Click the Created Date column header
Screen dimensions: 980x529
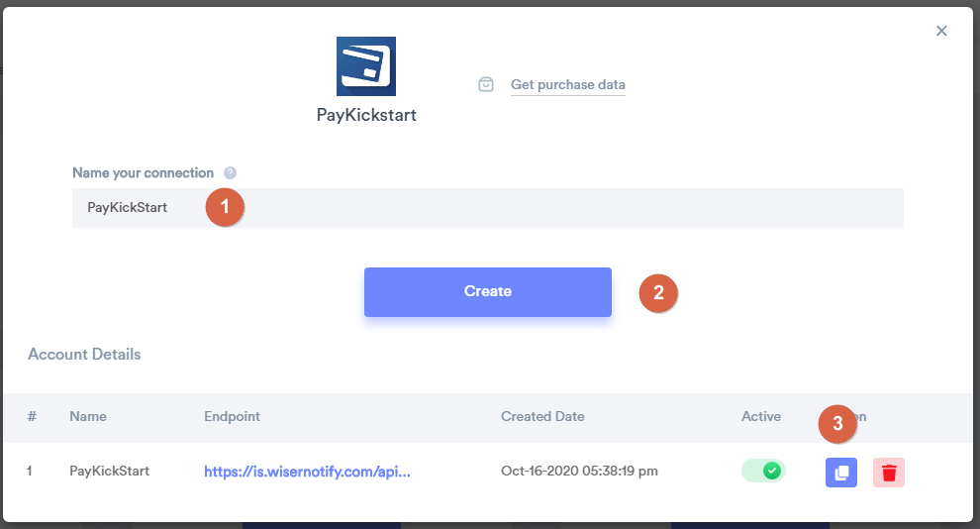tap(542, 416)
